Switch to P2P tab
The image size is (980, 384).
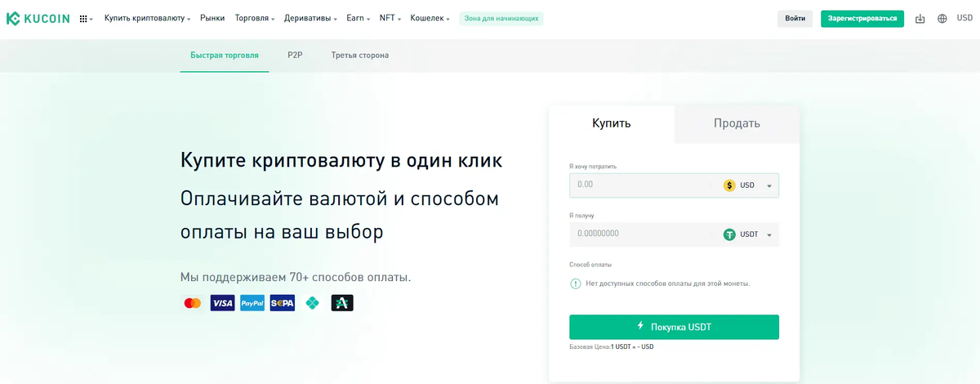[x=295, y=56]
